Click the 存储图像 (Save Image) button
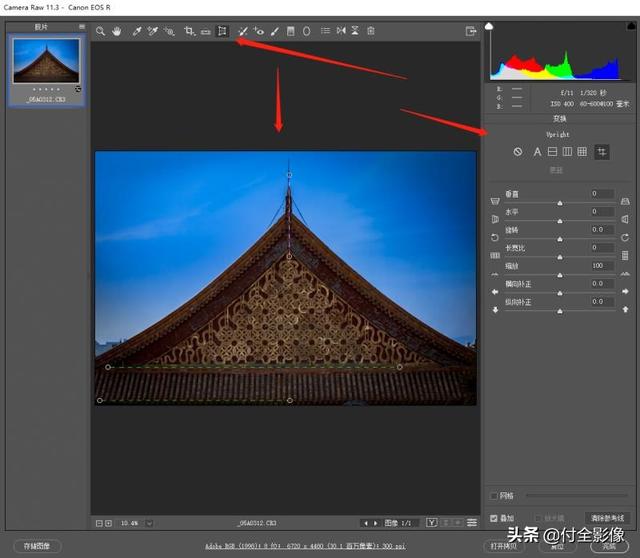Viewport: 640px width, 558px height. pyautogui.click(x=36, y=546)
